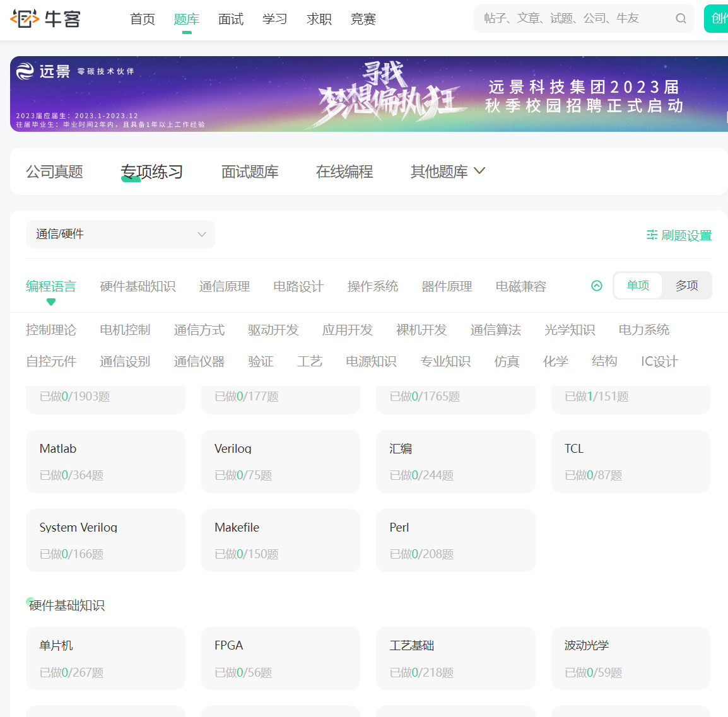Select 工艺 category
The height and width of the screenshot is (717, 728).
310,361
